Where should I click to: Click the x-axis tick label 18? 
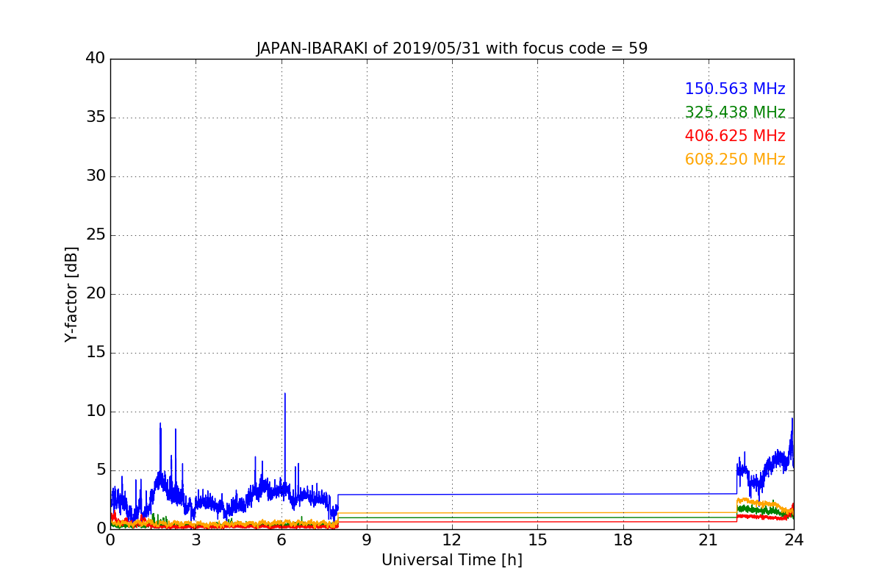click(623, 540)
